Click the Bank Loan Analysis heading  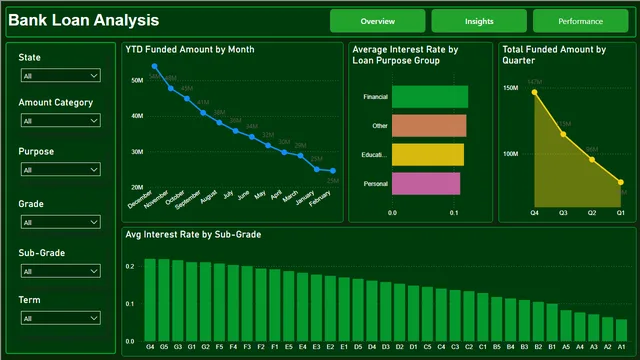click(84, 20)
